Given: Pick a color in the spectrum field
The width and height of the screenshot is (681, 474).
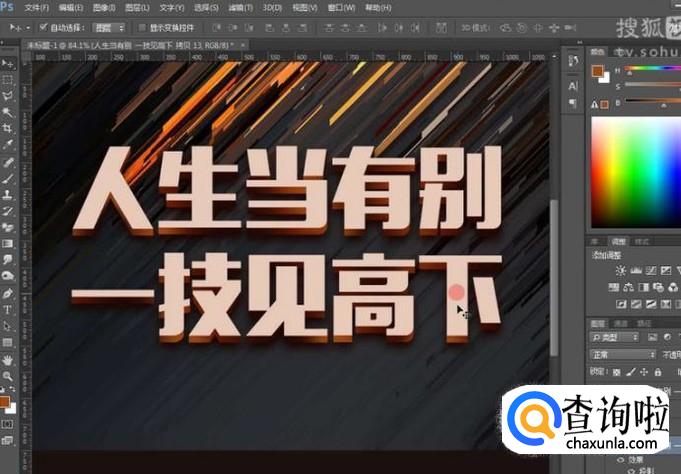Looking at the screenshot, I should 636,172.
